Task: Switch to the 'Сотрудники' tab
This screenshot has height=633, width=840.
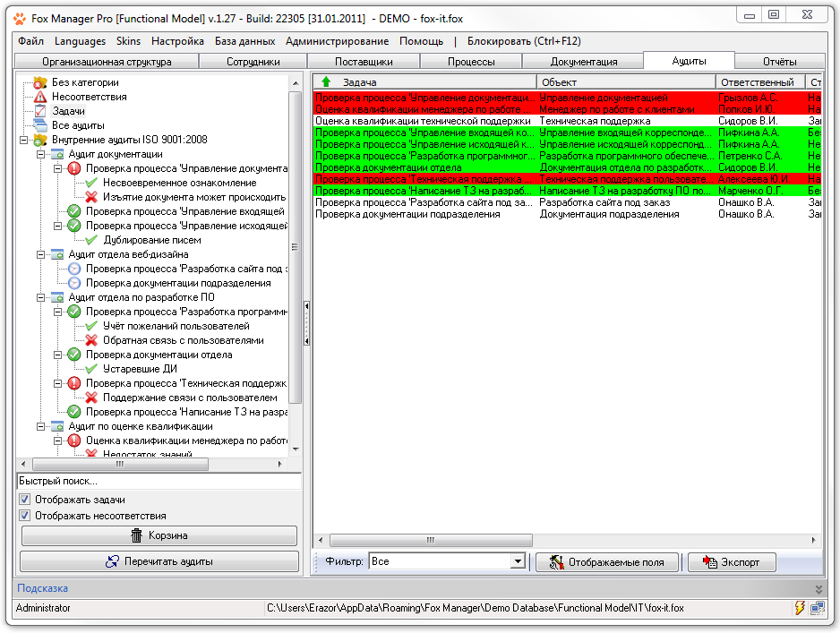Action: point(253,62)
